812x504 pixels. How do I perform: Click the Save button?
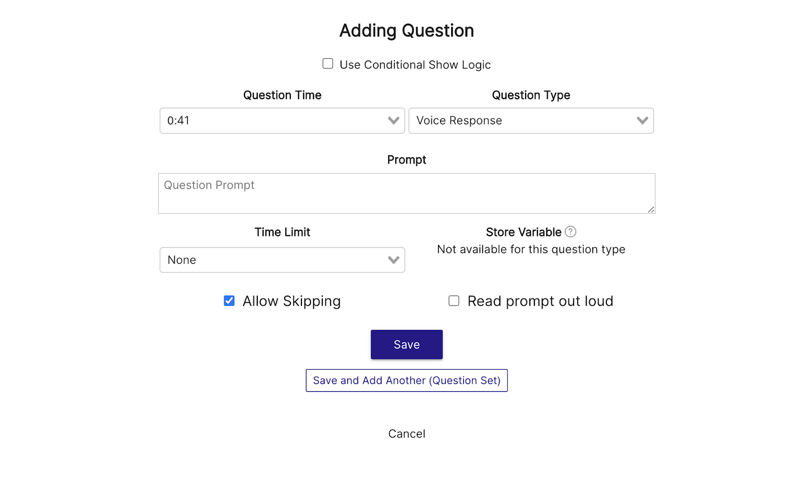tap(406, 344)
